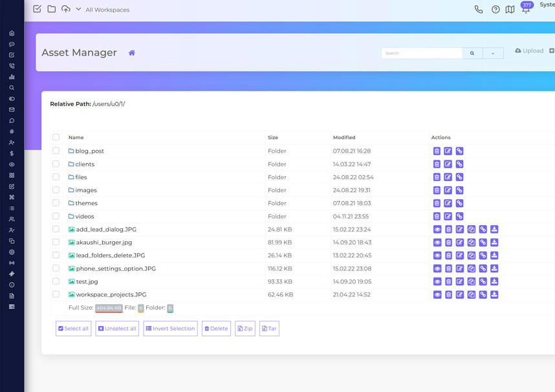Check the select-all checkbox in the header row
The width and height of the screenshot is (555, 392).
(x=56, y=137)
